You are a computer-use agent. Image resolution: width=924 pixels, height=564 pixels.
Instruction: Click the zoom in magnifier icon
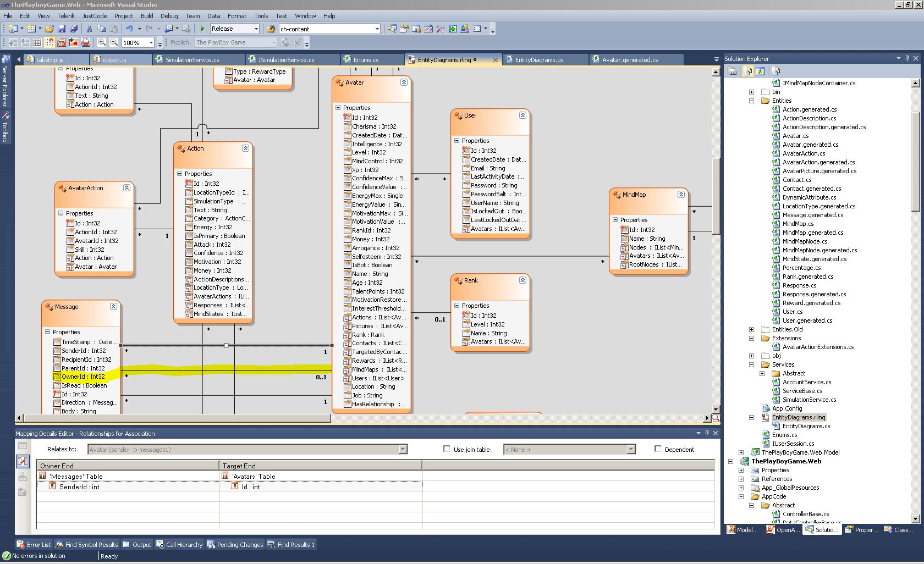tap(102, 42)
